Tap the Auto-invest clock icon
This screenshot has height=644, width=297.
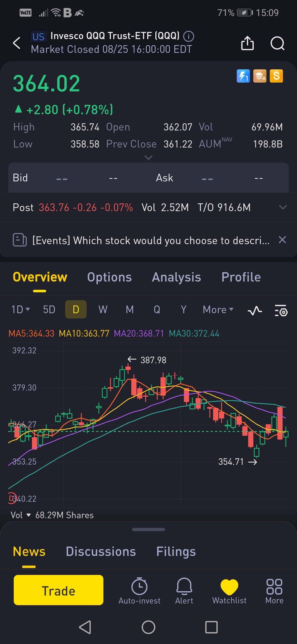(x=139, y=586)
